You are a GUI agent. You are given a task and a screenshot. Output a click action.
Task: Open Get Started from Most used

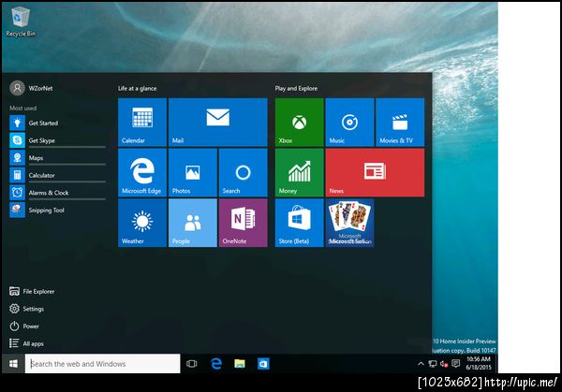[x=58, y=123]
